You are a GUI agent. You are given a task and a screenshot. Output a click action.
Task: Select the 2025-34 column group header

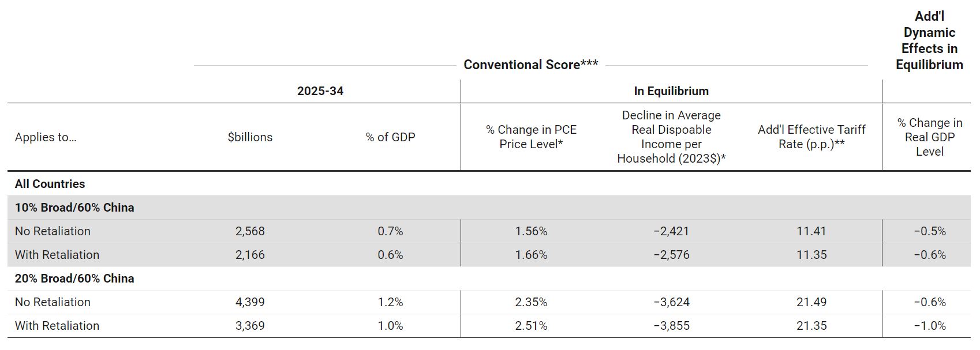tap(320, 91)
